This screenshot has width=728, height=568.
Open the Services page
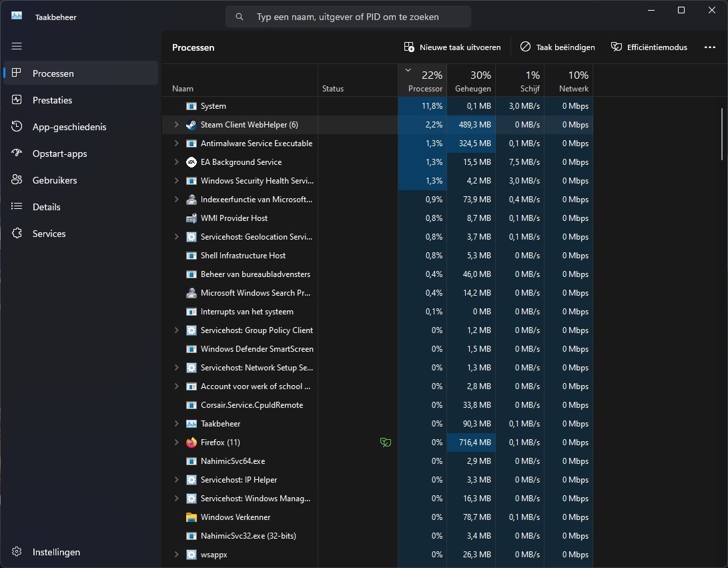[81, 234]
